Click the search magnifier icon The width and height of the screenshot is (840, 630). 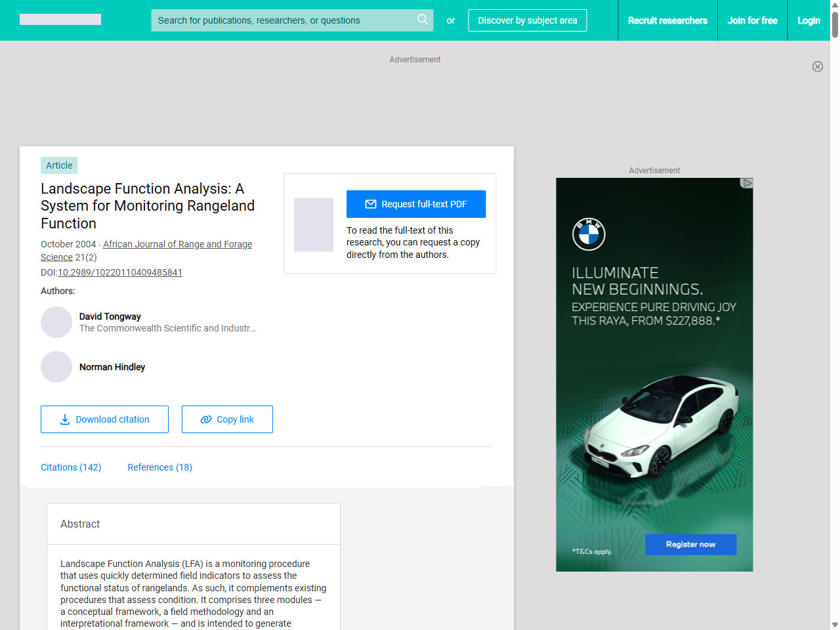[423, 20]
